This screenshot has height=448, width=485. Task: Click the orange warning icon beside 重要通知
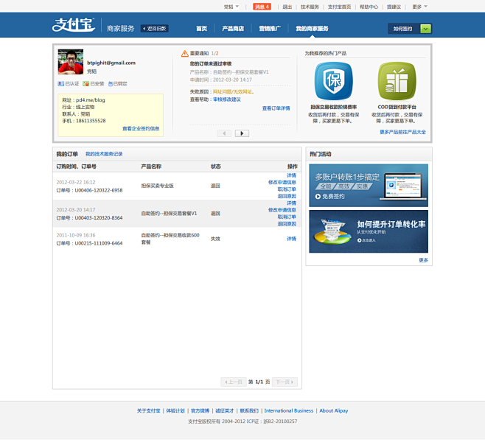point(185,54)
